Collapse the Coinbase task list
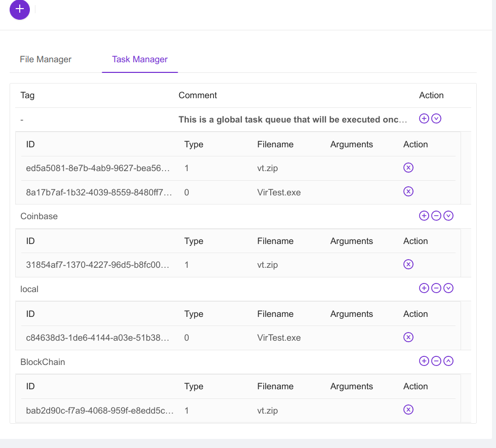The width and height of the screenshot is (496, 448). pyautogui.click(x=448, y=216)
